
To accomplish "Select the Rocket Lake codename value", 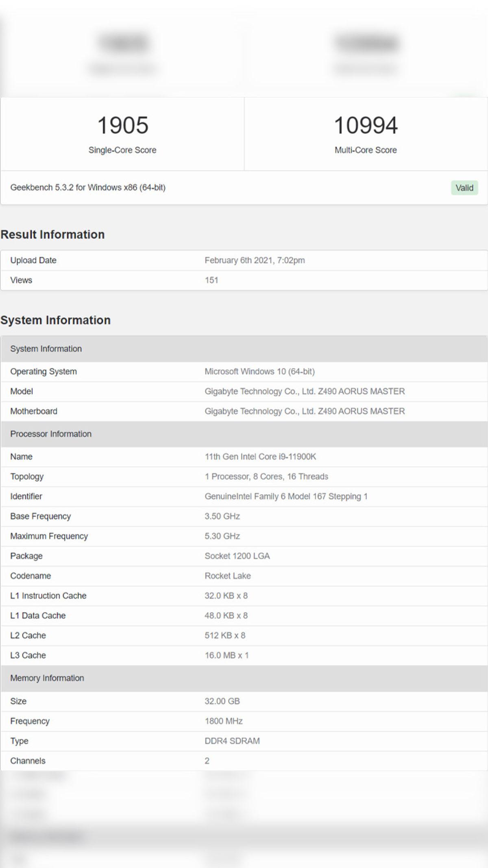I will pyautogui.click(x=228, y=576).
